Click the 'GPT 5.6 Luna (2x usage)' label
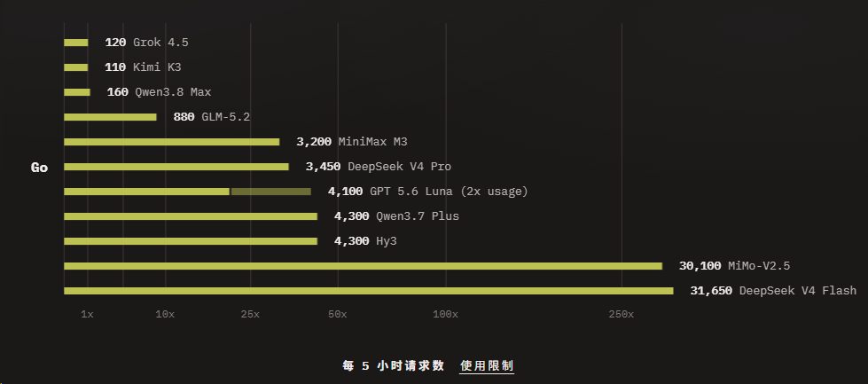Viewport: 868px width, 384px height. tap(449, 192)
